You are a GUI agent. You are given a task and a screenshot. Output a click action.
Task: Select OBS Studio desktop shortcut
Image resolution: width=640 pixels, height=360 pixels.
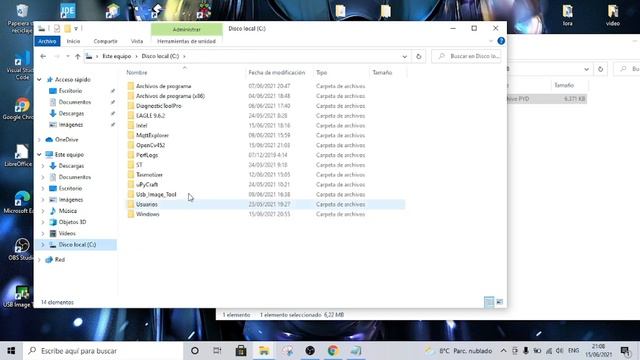[x=20, y=249]
